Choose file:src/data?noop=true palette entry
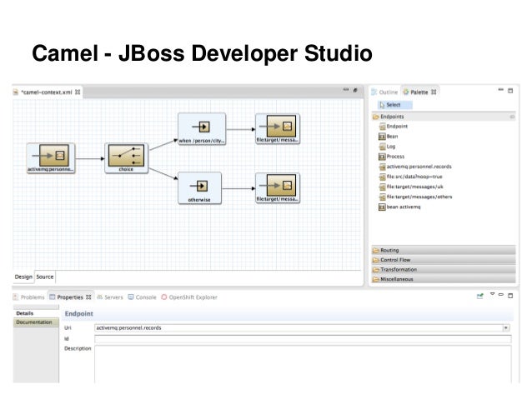This screenshot has height=399, width=532. tap(410, 177)
